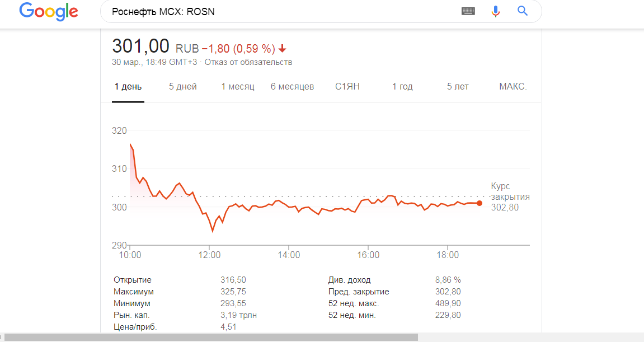Click the 18:00 time axis label
The height and width of the screenshot is (342, 644).
click(x=448, y=255)
